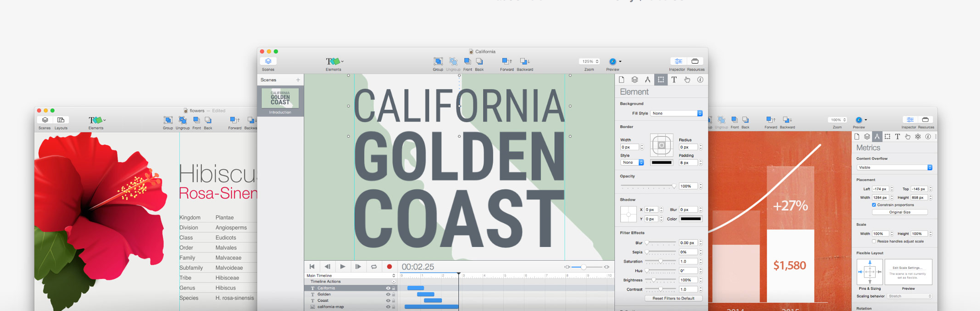Click the Layouts icon in the flowers window
The image size is (980, 311).
click(x=60, y=120)
